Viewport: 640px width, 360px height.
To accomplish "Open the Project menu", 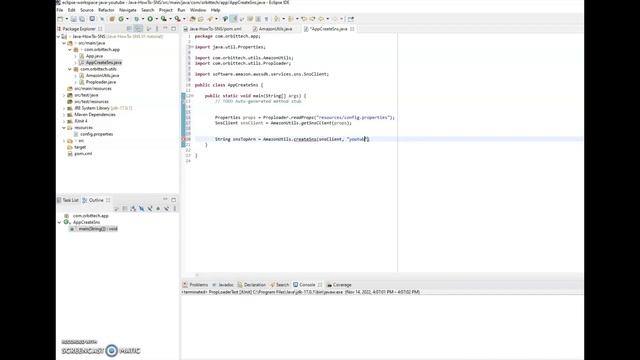I will coord(166,10).
